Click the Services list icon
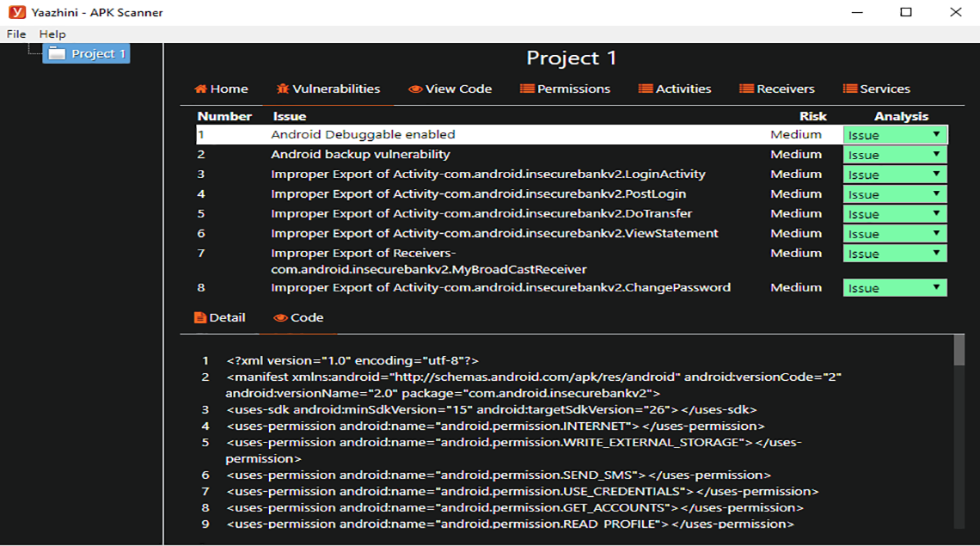This screenshot has height=546, width=980. (849, 89)
